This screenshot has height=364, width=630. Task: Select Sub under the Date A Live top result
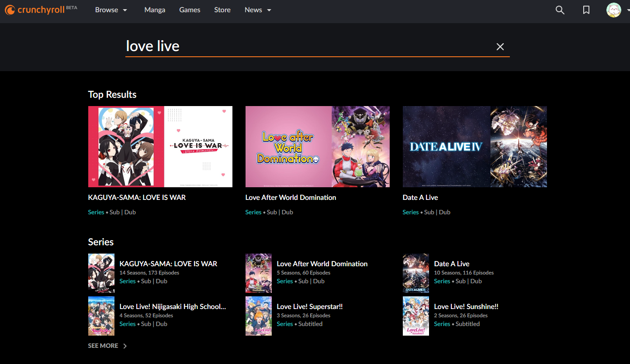429,212
